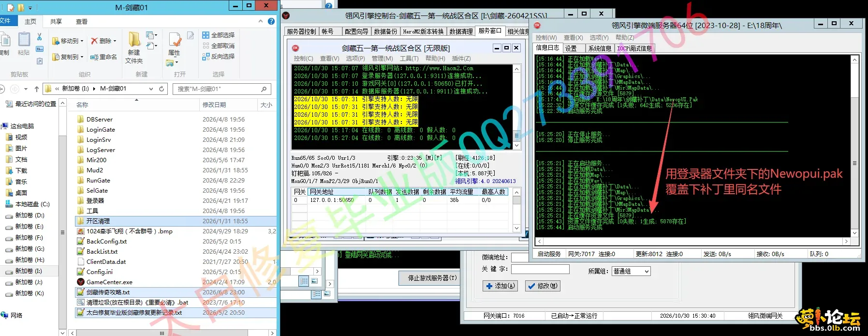Switch to 查看 ribbon tab in Explorer
The width and height of the screenshot is (868, 336).
[82, 21]
